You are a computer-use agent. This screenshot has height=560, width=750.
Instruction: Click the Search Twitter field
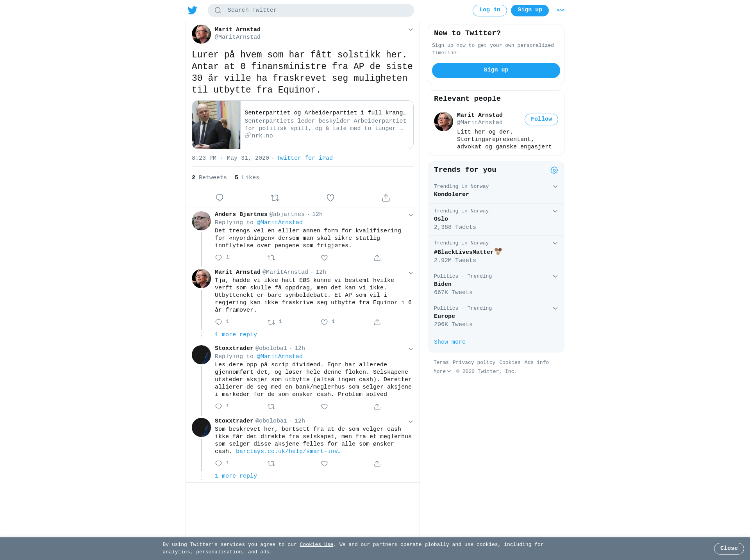[x=311, y=11]
